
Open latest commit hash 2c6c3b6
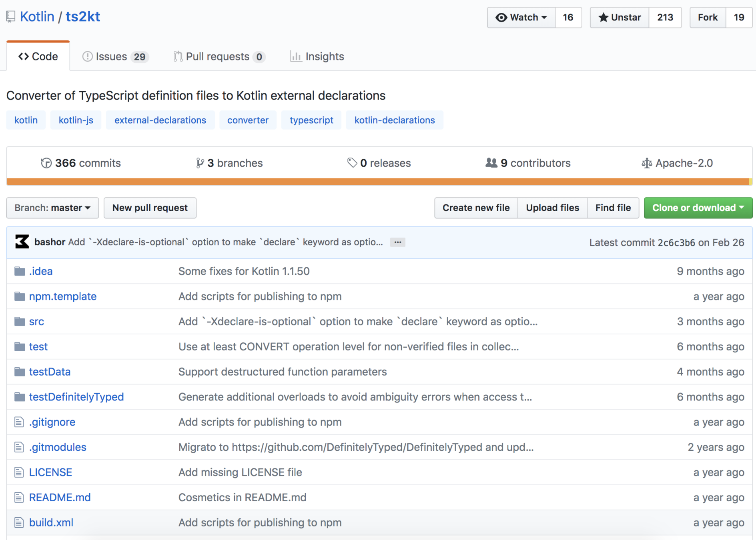pos(676,243)
